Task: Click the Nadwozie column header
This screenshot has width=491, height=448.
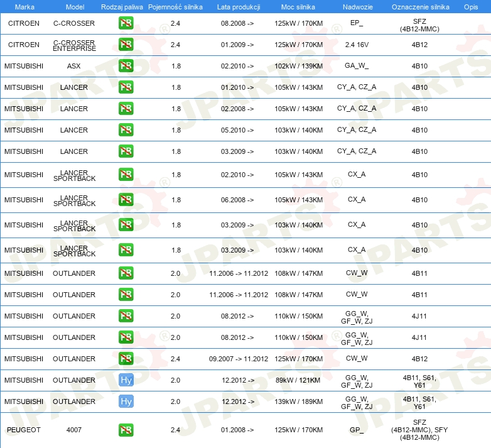Action: 358,7
